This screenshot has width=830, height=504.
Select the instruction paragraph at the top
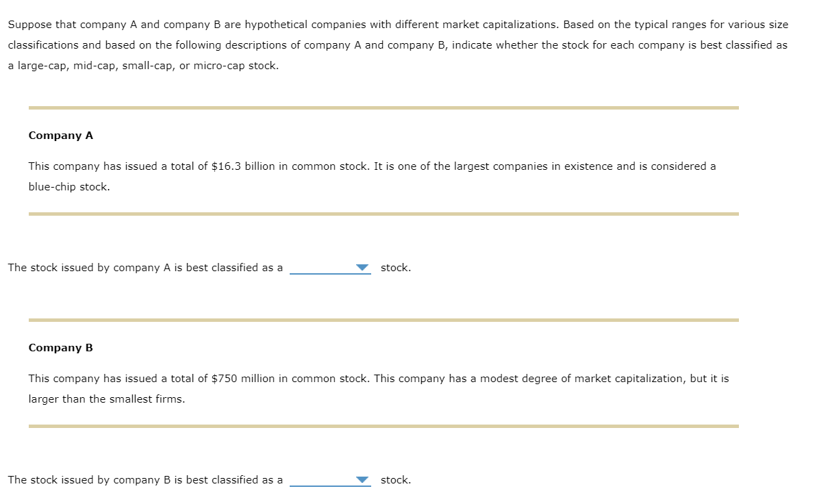coord(397,45)
